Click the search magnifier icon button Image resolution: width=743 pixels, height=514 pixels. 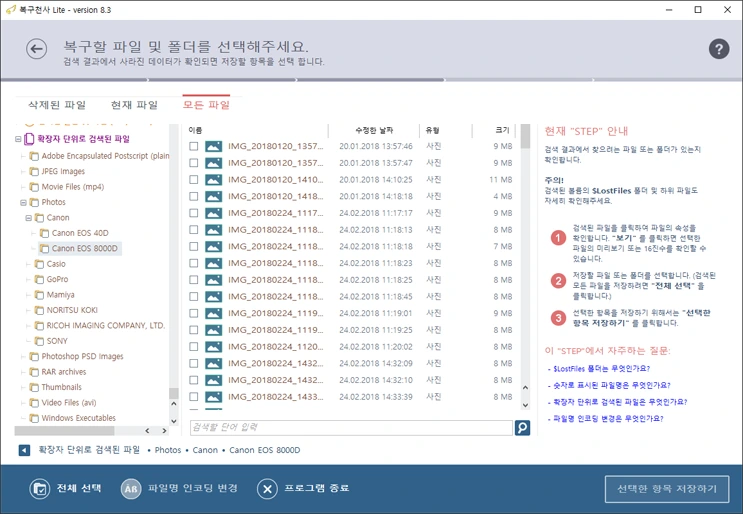coord(522,428)
